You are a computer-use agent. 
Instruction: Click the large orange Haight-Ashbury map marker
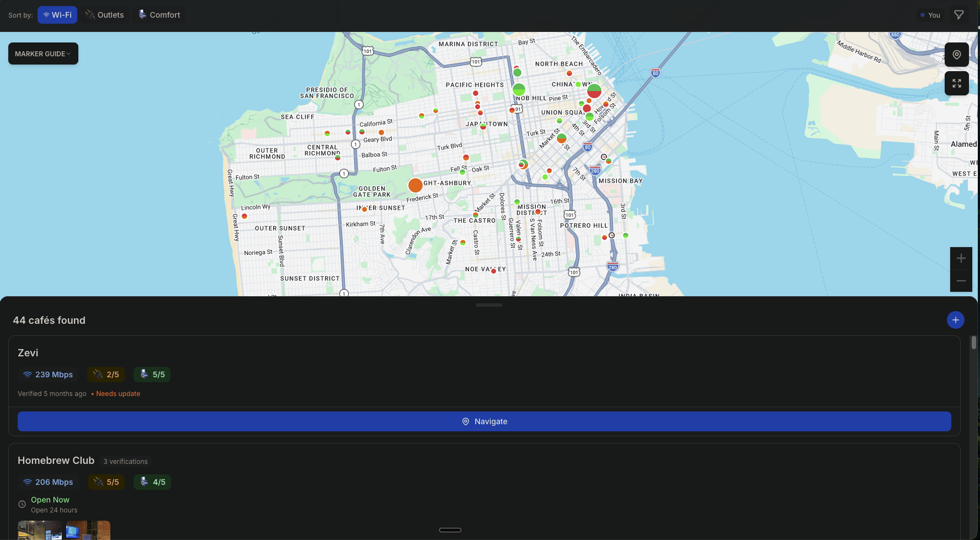click(416, 185)
